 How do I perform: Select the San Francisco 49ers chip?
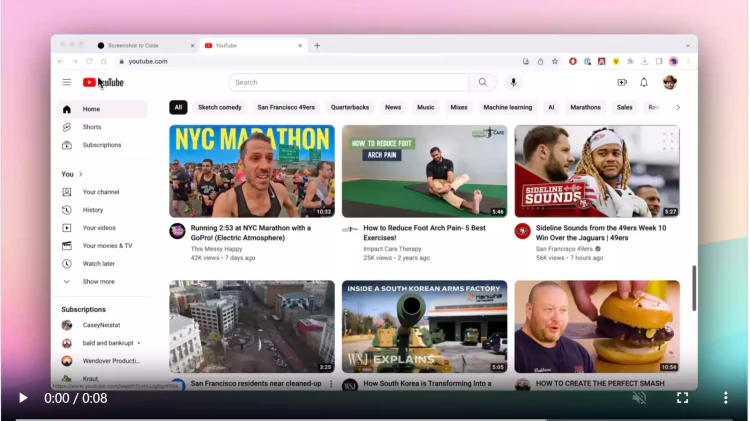[x=286, y=108]
